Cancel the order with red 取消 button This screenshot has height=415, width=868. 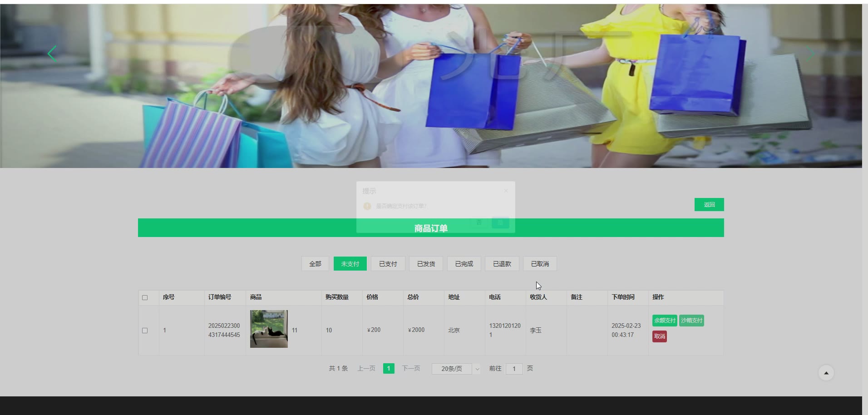point(660,336)
